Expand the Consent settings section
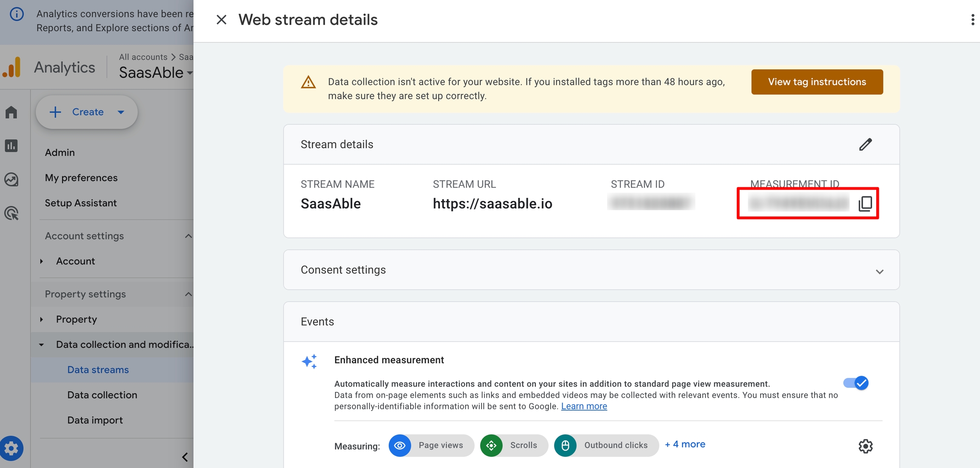The width and height of the screenshot is (980, 468). (x=879, y=271)
